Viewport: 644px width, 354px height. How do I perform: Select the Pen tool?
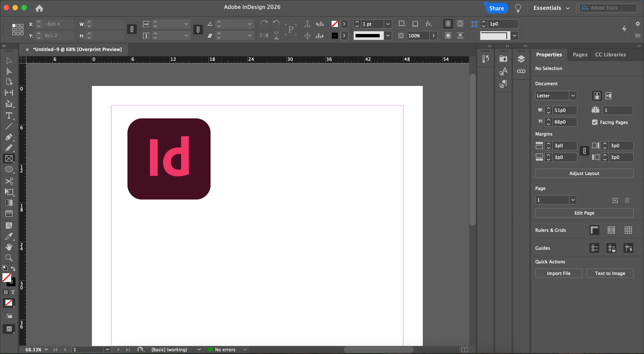point(9,137)
